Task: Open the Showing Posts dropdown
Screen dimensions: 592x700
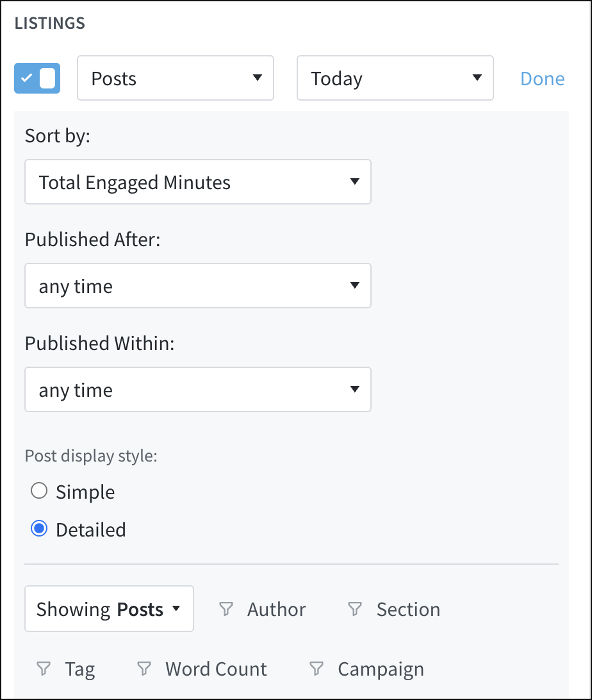Action: (109, 608)
